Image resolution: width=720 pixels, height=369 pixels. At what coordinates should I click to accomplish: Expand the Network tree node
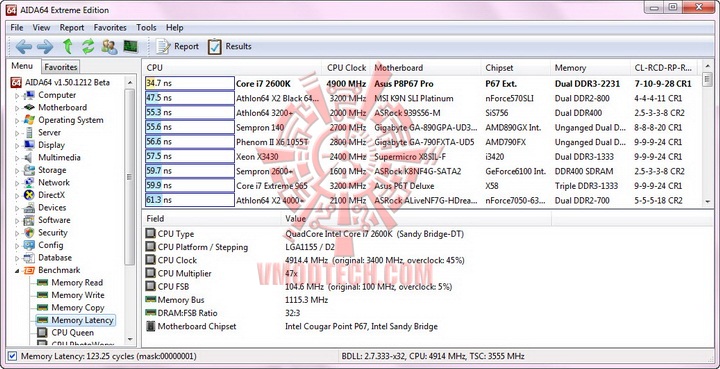pyautogui.click(x=17, y=183)
